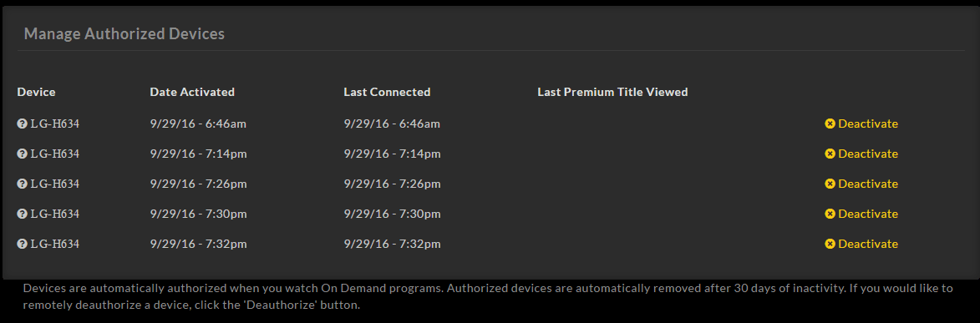This screenshot has width=980, height=323.
Task: Click question mark icon beside 7:14pm device
Action: pos(22,154)
